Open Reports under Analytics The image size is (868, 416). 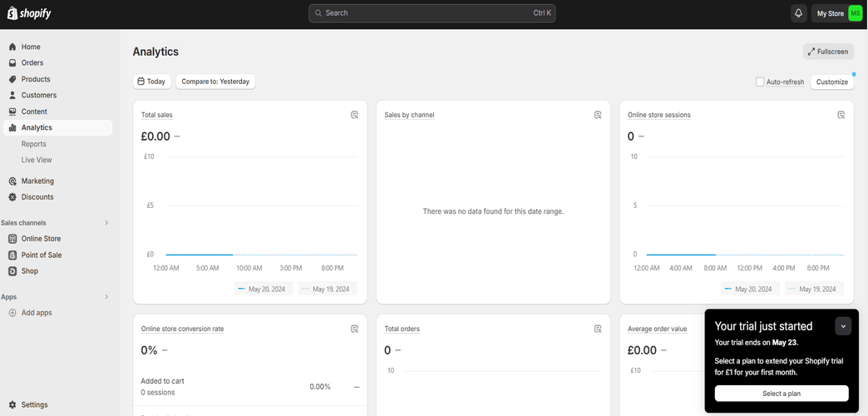click(x=34, y=144)
